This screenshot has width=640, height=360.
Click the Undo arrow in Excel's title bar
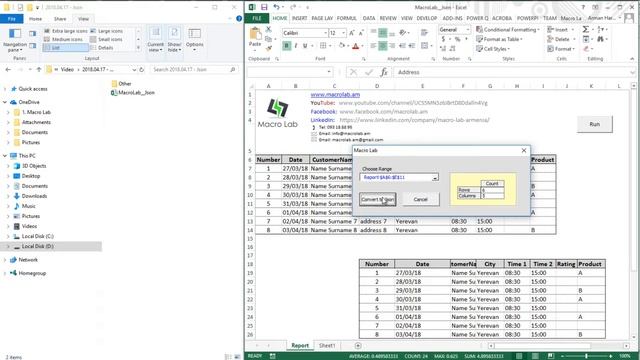click(277, 7)
